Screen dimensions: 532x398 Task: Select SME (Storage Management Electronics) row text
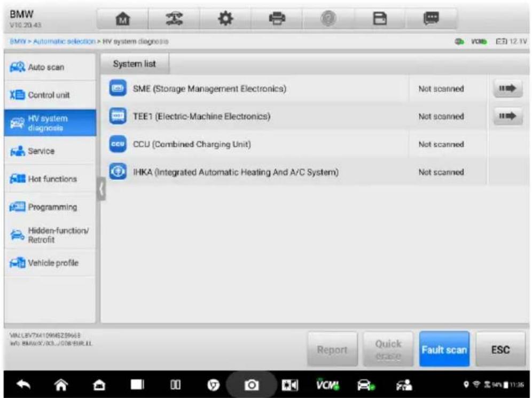coord(209,89)
